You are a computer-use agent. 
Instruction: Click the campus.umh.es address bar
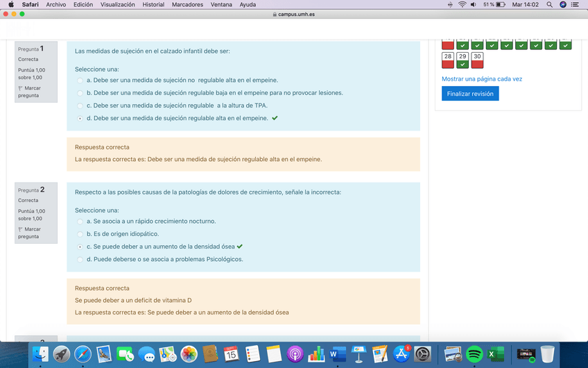(x=294, y=14)
